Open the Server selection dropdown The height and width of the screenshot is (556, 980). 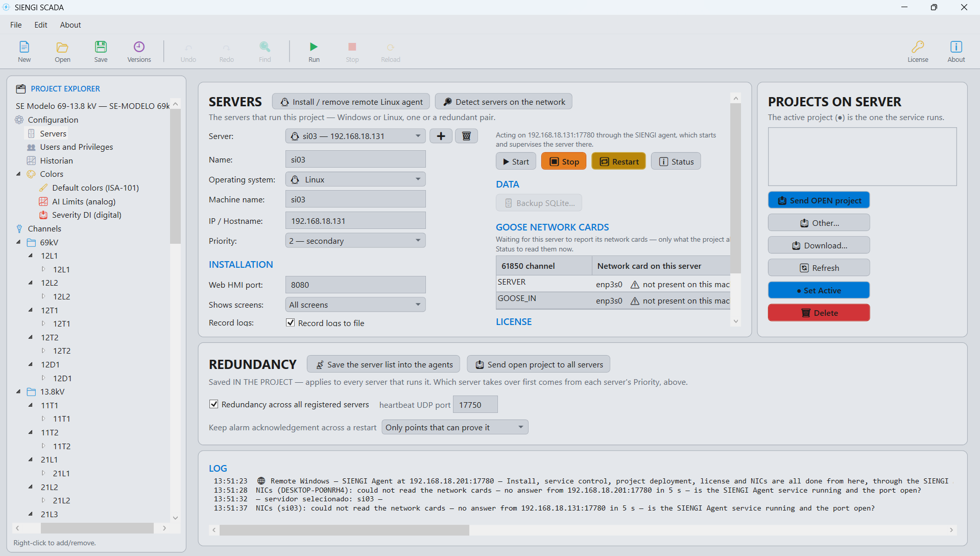pos(355,136)
